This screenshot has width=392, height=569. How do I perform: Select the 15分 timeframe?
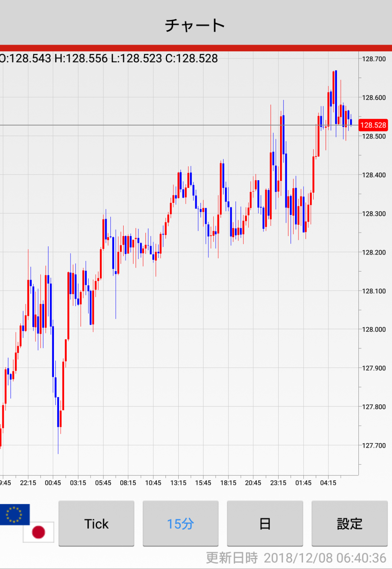[x=181, y=523]
